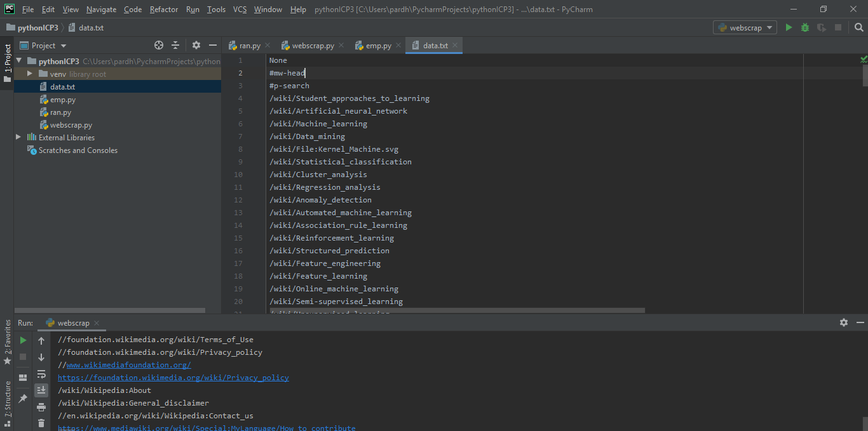Select ran.py in project tree
Screen dimensions: 868x431
[x=60, y=112]
